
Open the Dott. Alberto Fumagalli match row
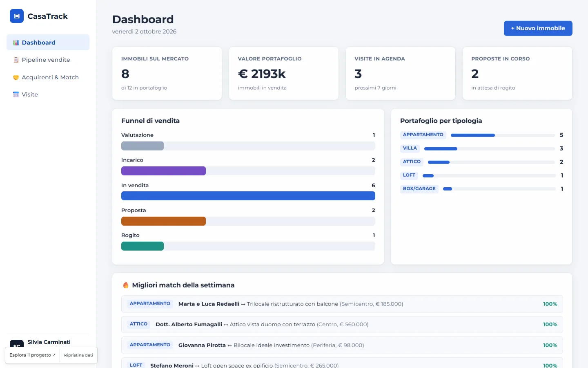[x=342, y=324]
